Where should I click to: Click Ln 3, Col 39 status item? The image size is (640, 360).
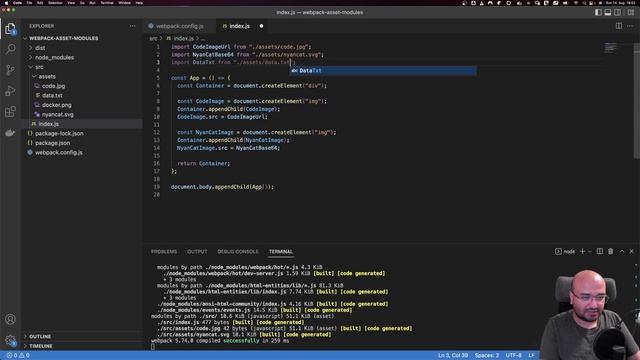click(453, 356)
